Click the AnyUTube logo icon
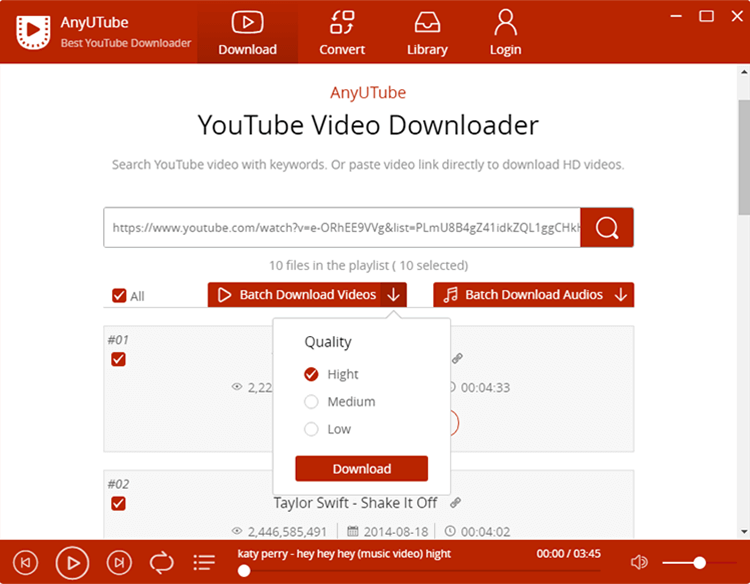The height and width of the screenshot is (584, 750). tap(33, 32)
